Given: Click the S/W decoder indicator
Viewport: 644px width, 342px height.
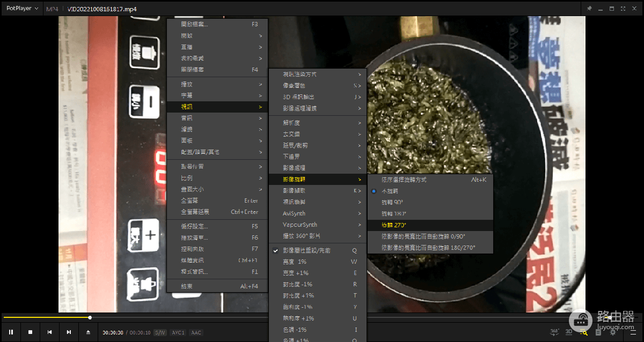Looking at the screenshot, I should (160, 333).
